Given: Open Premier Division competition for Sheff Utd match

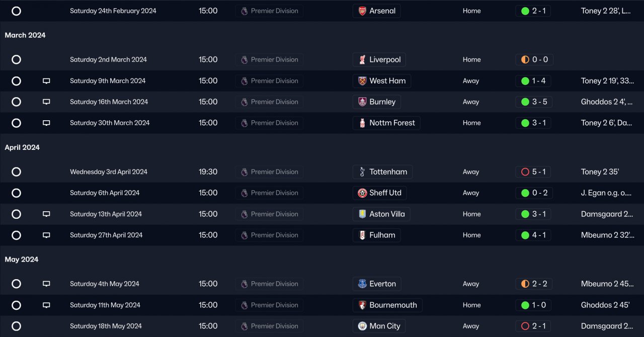Looking at the screenshot, I should pyautogui.click(x=269, y=193).
